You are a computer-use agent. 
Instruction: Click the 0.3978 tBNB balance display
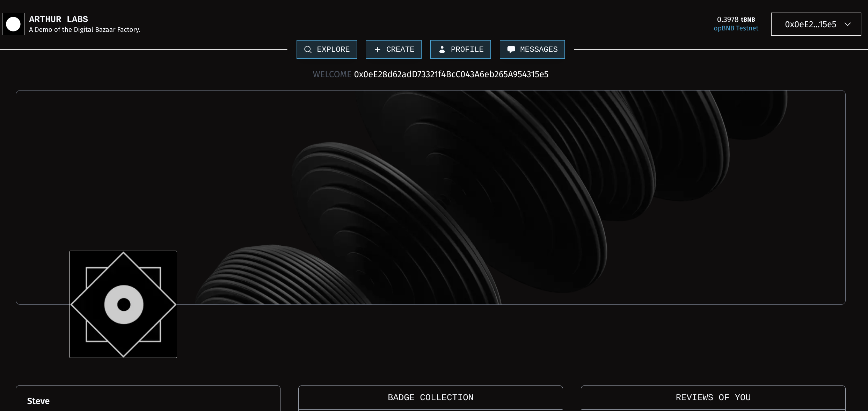pos(736,20)
